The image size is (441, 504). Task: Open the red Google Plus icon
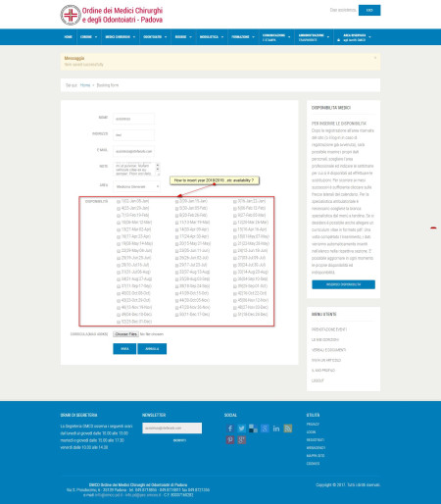click(241, 440)
